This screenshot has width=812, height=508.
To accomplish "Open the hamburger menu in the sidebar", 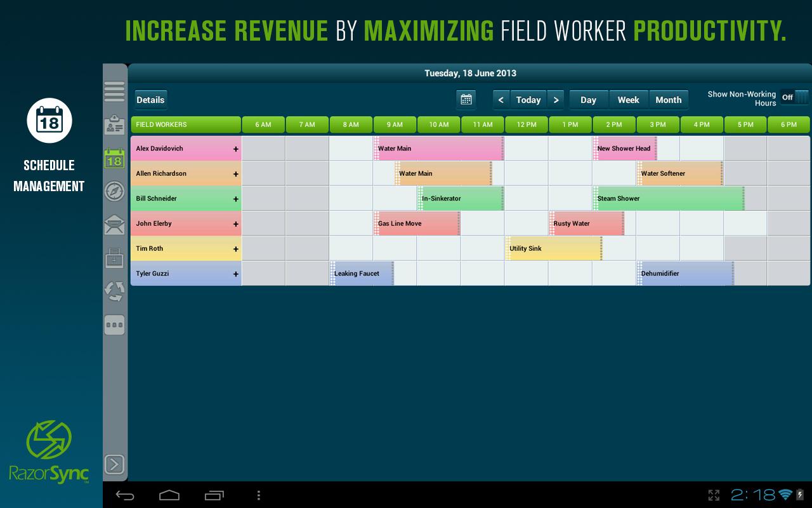I will 114,91.
